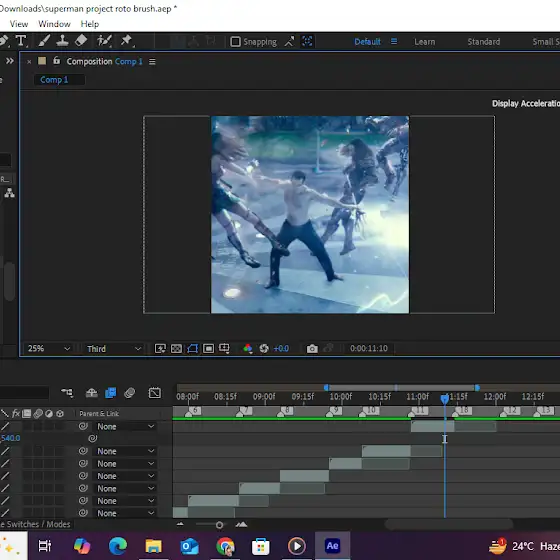Click the 540.0 property value
This screenshot has height=560, width=560.
(x=10, y=438)
